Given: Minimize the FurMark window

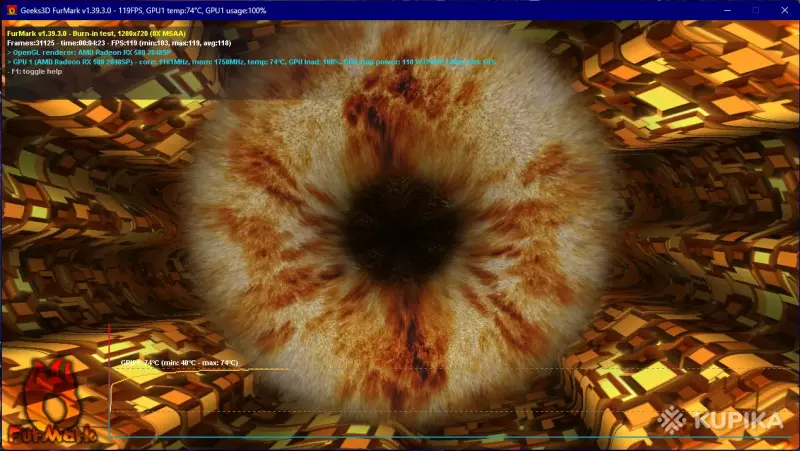Looking at the screenshot, I should pyautogui.click(x=728, y=10).
